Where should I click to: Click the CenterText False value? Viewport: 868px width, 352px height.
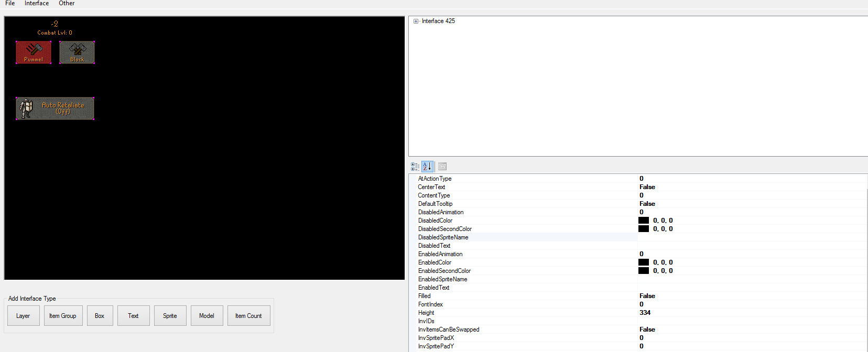(x=647, y=187)
